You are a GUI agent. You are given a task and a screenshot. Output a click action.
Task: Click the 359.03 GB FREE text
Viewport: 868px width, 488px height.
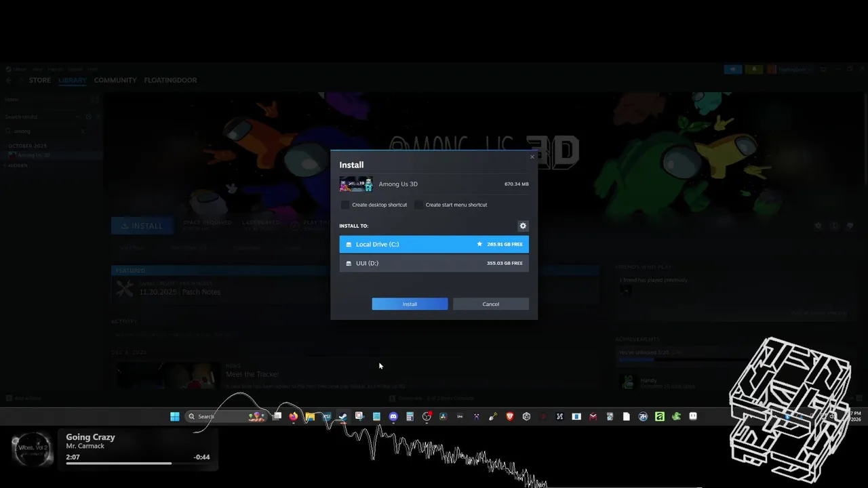click(505, 263)
